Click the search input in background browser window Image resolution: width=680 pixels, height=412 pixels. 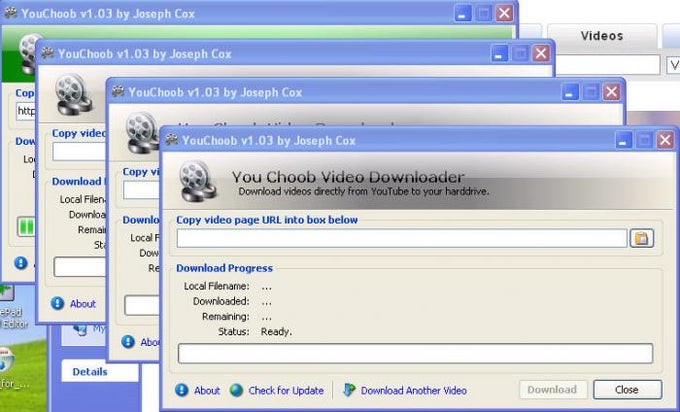tap(608, 65)
